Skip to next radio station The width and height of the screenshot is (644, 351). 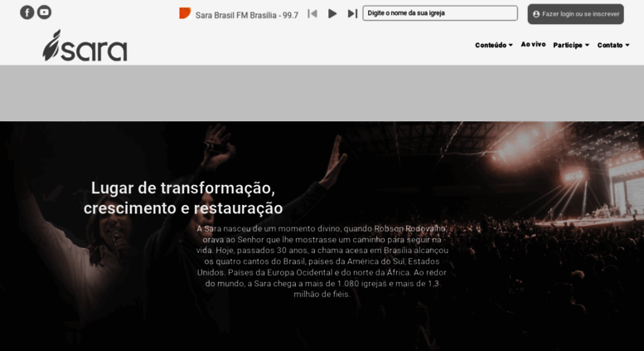(x=352, y=14)
